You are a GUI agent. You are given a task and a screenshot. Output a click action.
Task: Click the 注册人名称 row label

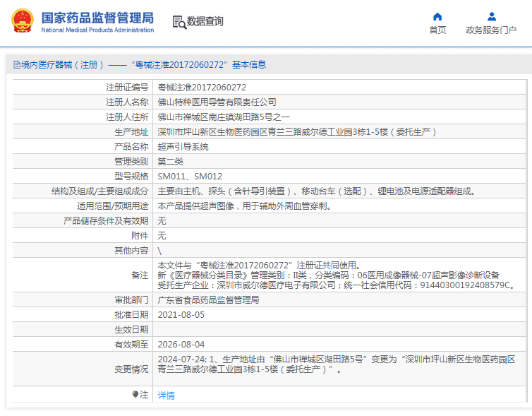127,102
